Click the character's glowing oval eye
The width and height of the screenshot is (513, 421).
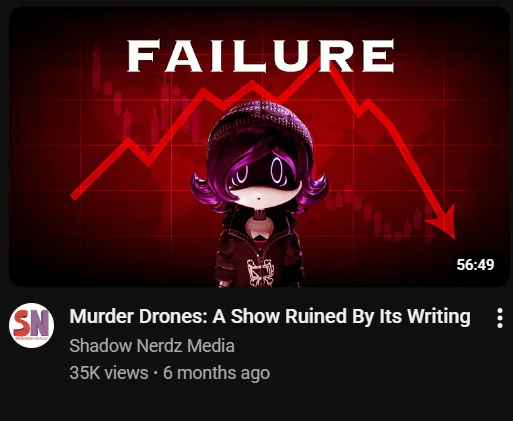coord(278,171)
